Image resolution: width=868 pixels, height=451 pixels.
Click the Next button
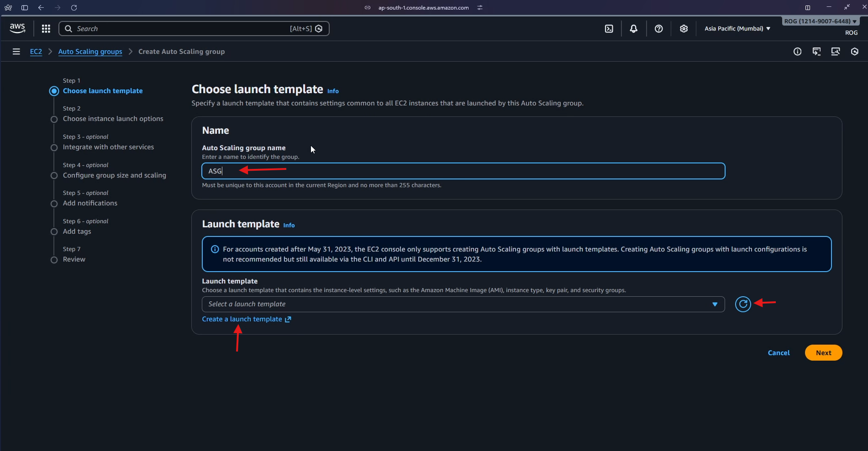click(x=823, y=352)
